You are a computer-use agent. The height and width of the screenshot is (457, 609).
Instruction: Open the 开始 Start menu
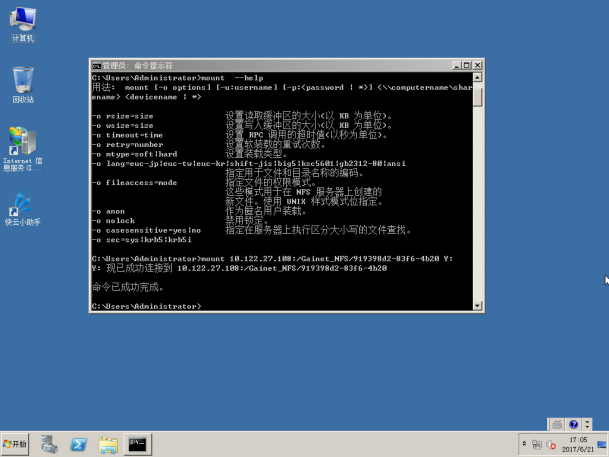[16, 444]
